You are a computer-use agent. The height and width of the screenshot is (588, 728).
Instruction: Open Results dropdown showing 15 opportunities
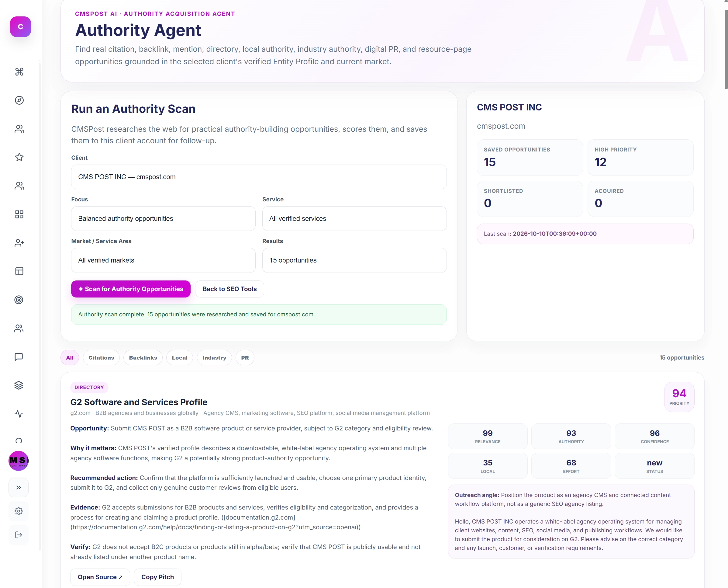[x=354, y=260]
